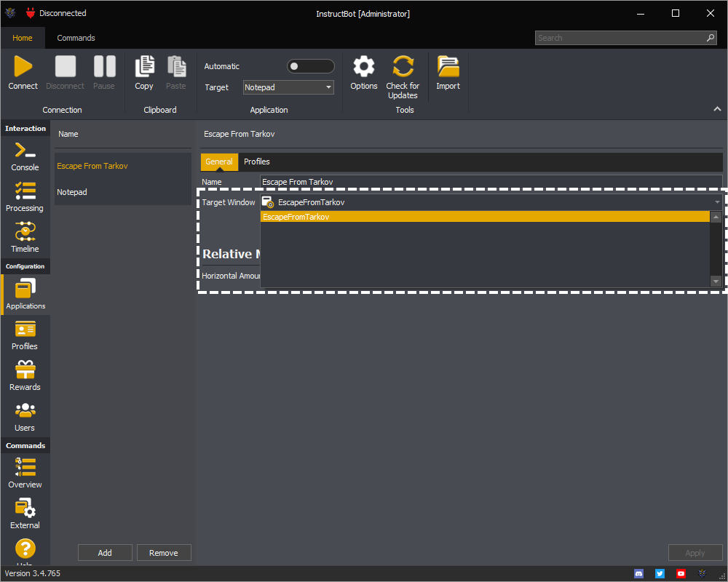This screenshot has height=582, width=728.
Task: Open the Console section
Action: [25, 157]
